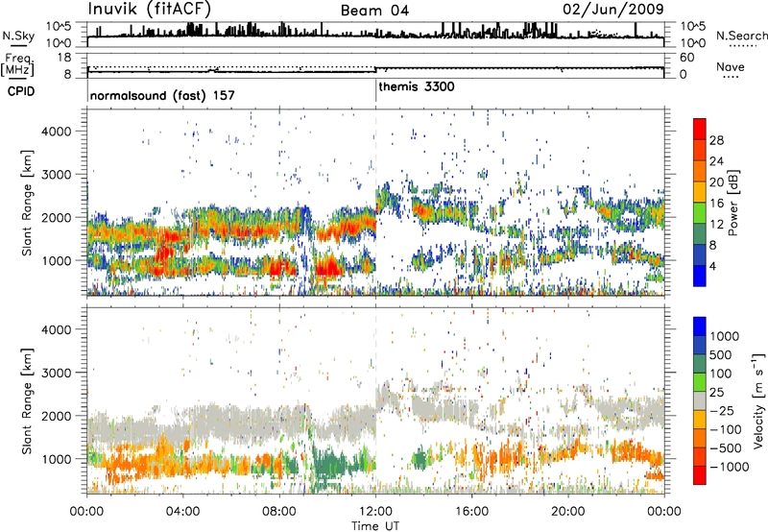Click the 'N.Search' legend label
Screen dimensions: 768x532
[x=741, y=36]
